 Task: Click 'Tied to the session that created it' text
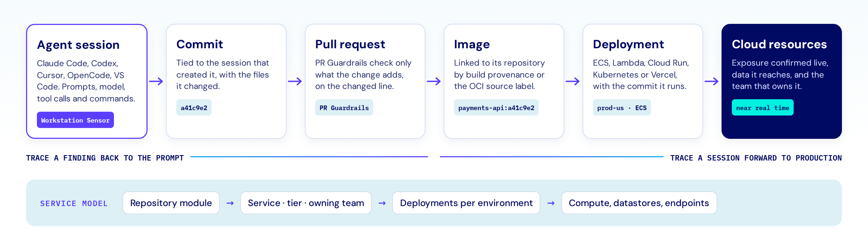pyautogui.click(x=222, y=75)
